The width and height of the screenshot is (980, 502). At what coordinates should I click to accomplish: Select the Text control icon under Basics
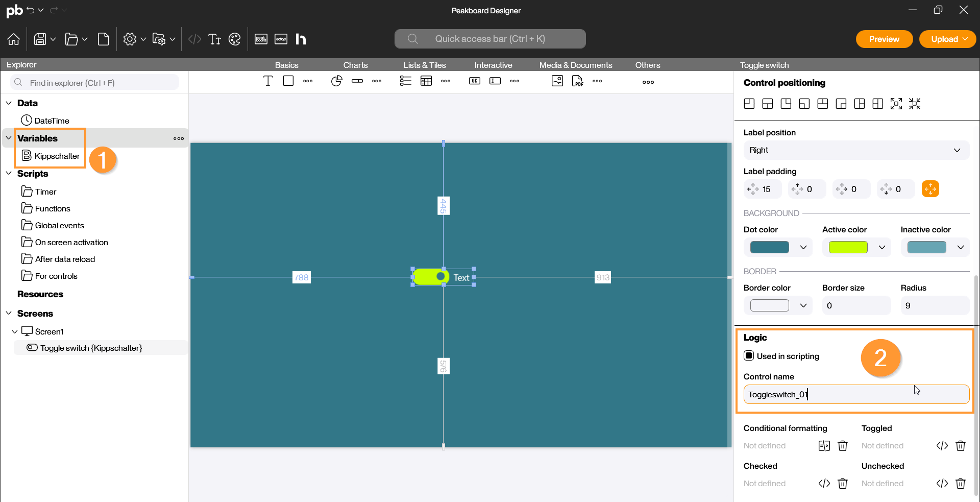click(268, 81)
